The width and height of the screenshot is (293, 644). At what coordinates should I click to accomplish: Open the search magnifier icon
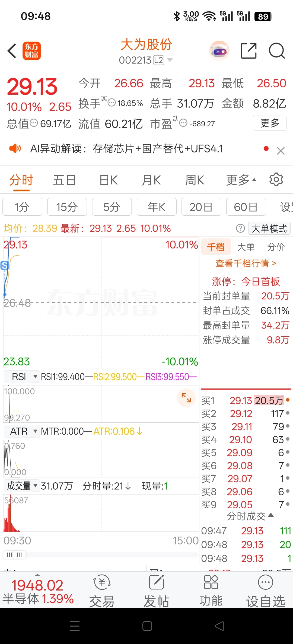[x=277, y=51]
